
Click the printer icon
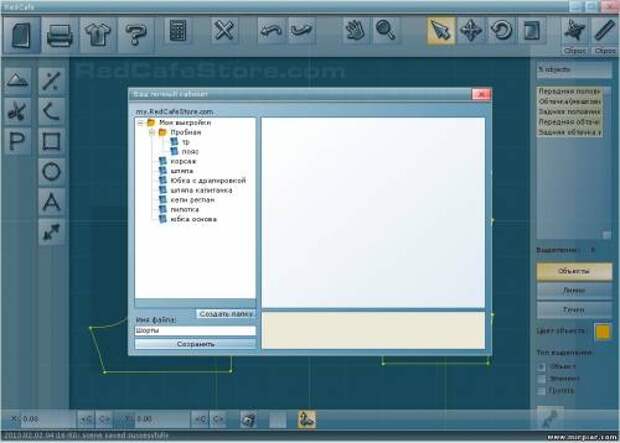59,35
